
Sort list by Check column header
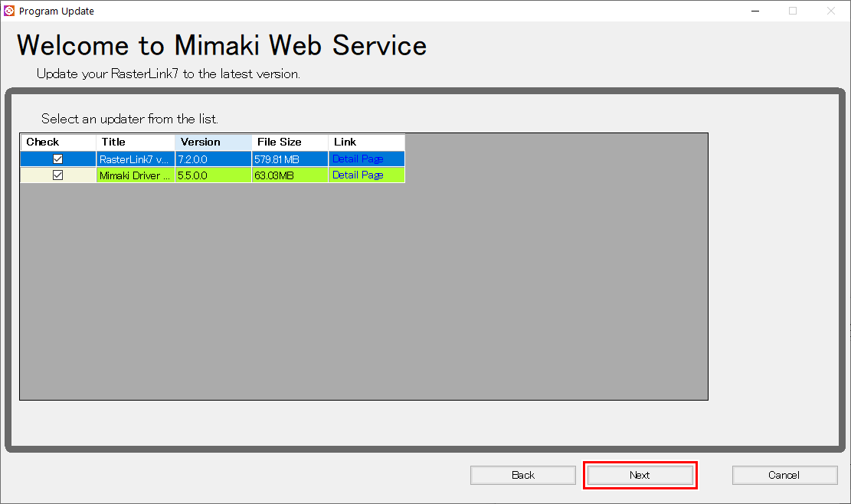(58, 142)
